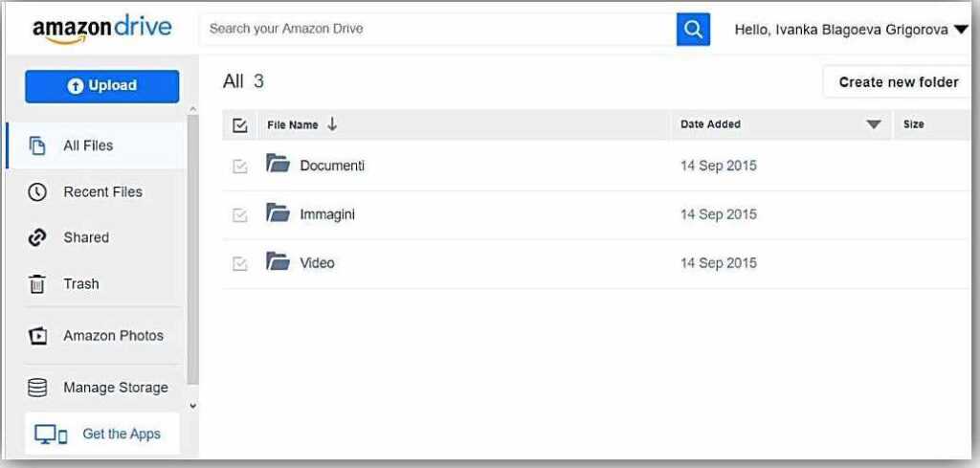Screen dimensions: 980x468
Task: Expand the user account dropdown arrow
Action: (x=961, y=30)
